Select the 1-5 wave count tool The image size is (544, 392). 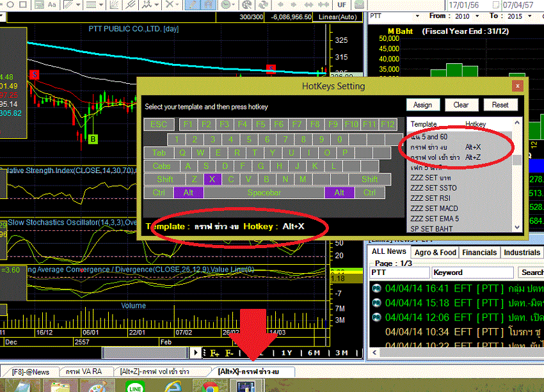tap(147, 4)
